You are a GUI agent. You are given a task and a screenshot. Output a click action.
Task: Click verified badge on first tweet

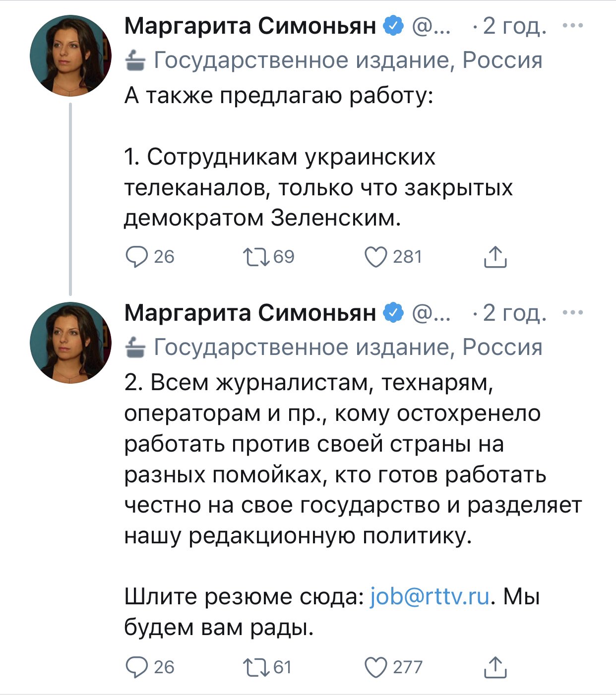[394, 26]
